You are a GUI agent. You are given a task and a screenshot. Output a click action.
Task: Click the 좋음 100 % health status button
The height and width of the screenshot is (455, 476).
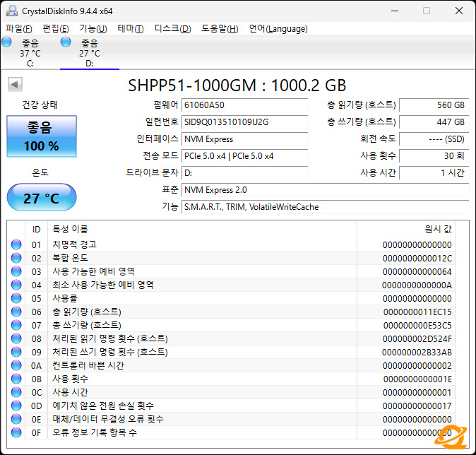pyautogui.click(x=42, y=136)
